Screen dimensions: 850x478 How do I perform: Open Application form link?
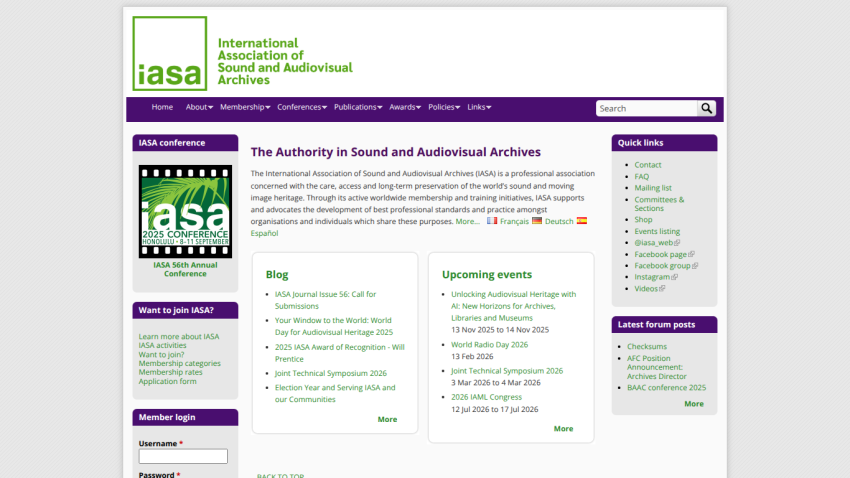click(168, 381)
